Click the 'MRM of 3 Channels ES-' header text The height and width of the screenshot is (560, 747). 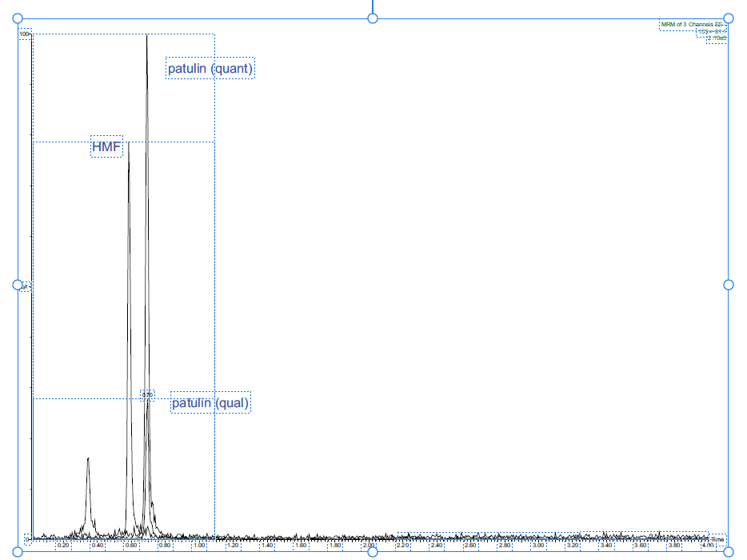click(692, 24)
